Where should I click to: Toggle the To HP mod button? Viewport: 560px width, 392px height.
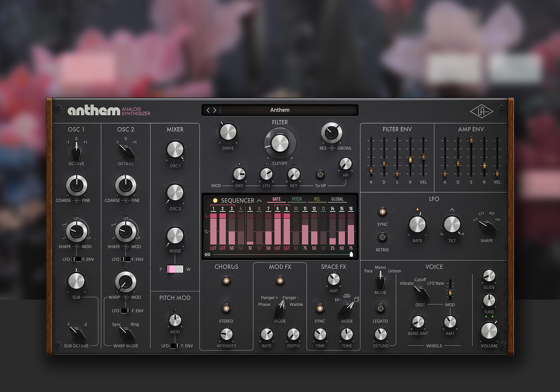point(320,174)
